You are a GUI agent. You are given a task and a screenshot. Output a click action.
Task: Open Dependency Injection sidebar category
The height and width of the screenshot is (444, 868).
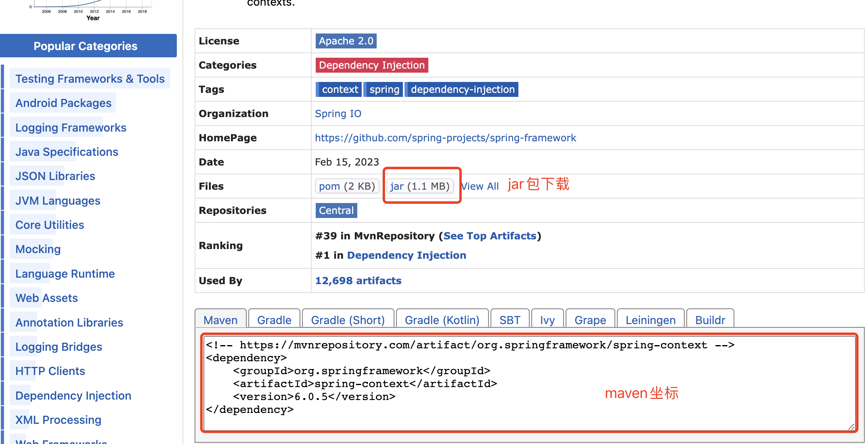tap(73, 396)
